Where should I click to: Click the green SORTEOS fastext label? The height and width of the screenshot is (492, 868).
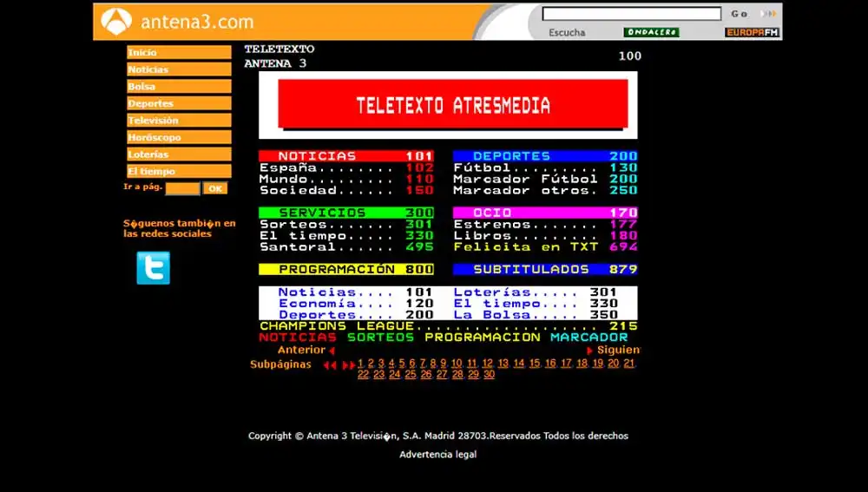tap(380, 338)
